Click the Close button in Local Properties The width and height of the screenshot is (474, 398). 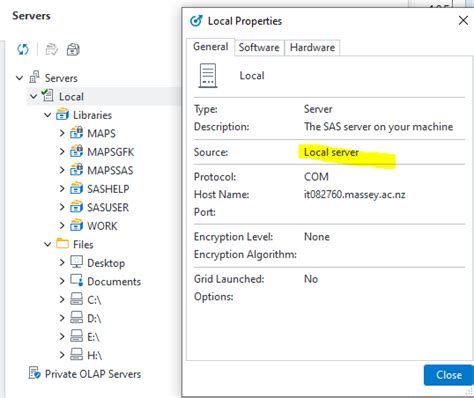click(x=449, y=375)
